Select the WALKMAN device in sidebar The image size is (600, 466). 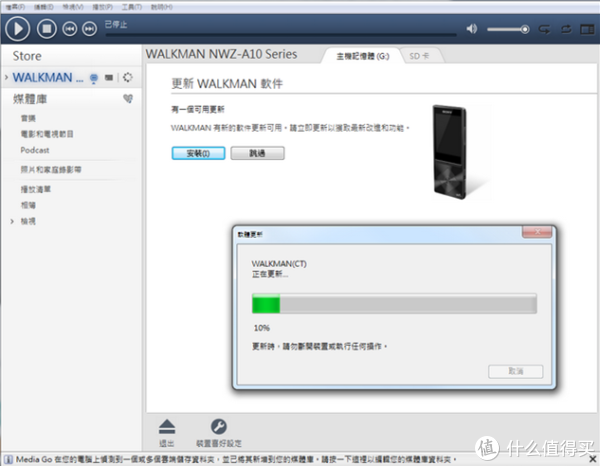48,78
